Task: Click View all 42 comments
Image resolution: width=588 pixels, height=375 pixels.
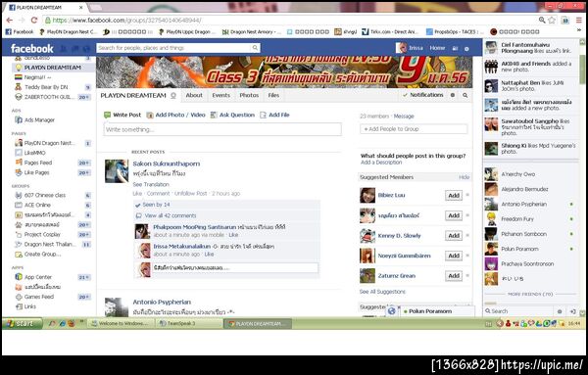Action: click(x=171, y=215)
